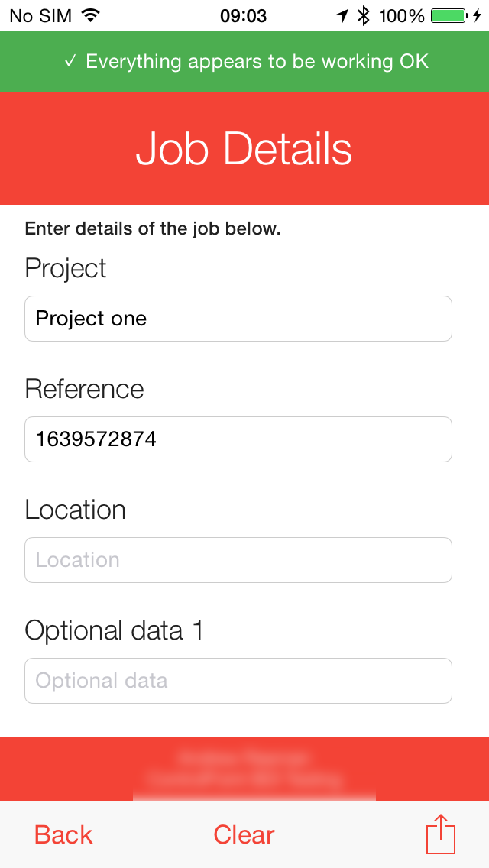The image size is (489, 868).
Task: Tap the "Optional data 1" label
Action: tap(114, 630)
